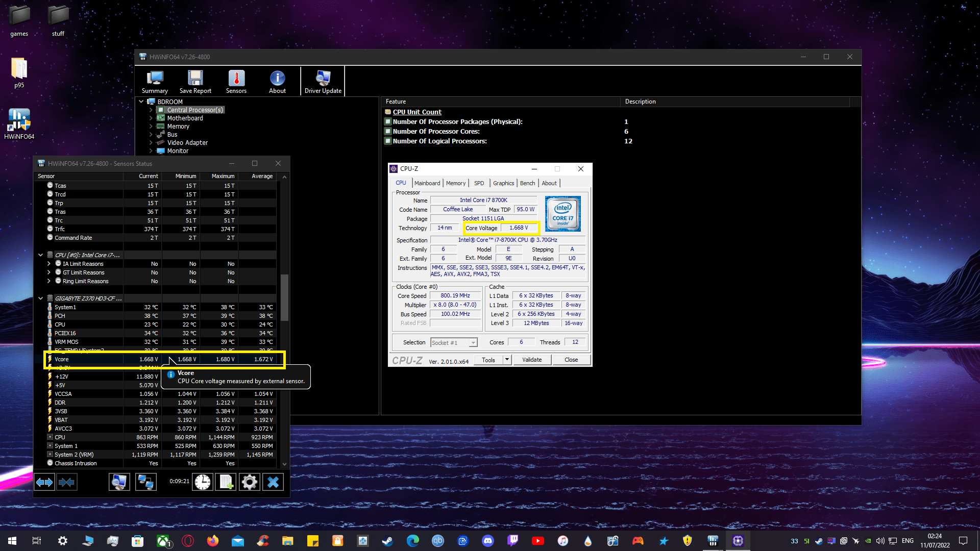Click the Tools button in CPU-Z

488,360
